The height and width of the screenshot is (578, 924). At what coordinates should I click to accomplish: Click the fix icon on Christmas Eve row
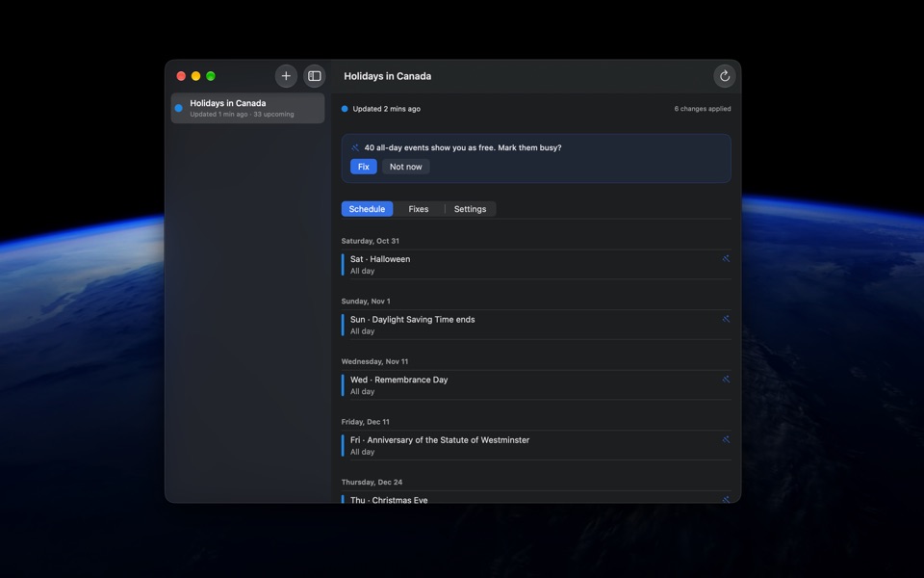coord(726,499)
